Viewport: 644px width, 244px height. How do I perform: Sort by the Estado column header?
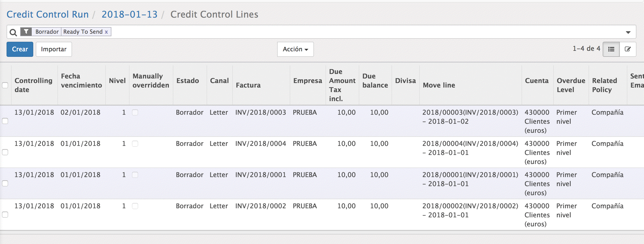[187, 81]
